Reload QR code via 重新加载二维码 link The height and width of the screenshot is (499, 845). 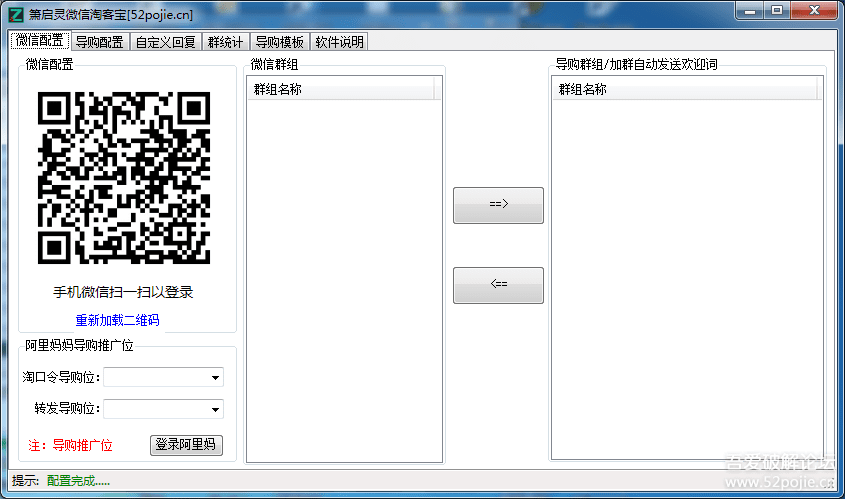(x=117, y=320)
